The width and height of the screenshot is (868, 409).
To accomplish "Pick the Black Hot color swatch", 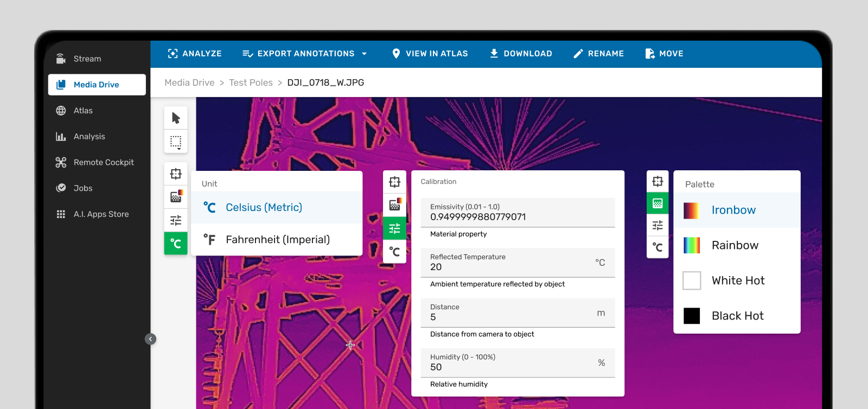I will pos(692,316).
